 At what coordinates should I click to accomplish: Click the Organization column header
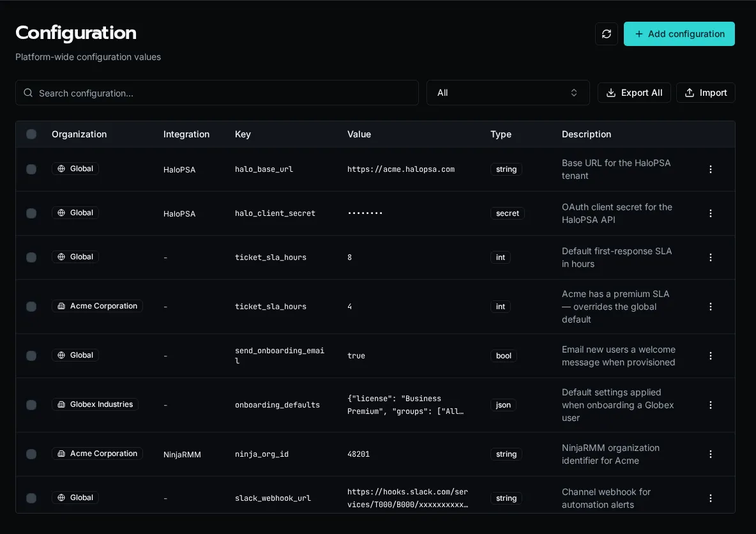[79, 134]
